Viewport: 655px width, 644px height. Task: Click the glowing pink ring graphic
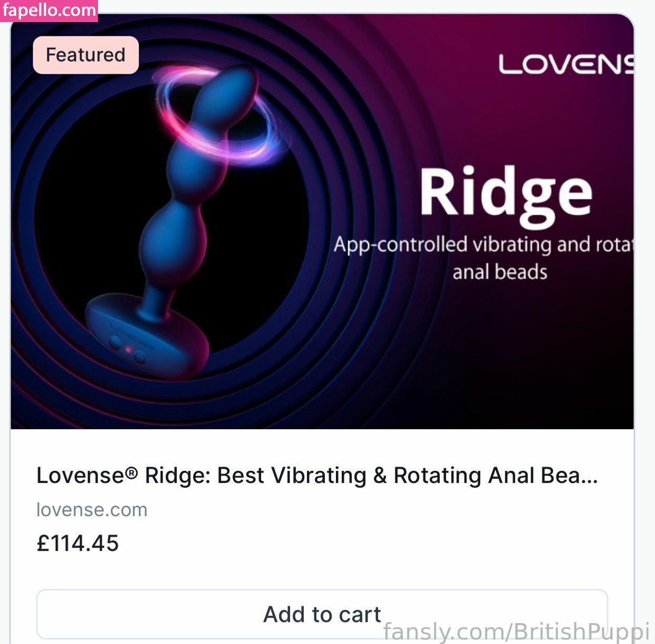click(217, 113)
